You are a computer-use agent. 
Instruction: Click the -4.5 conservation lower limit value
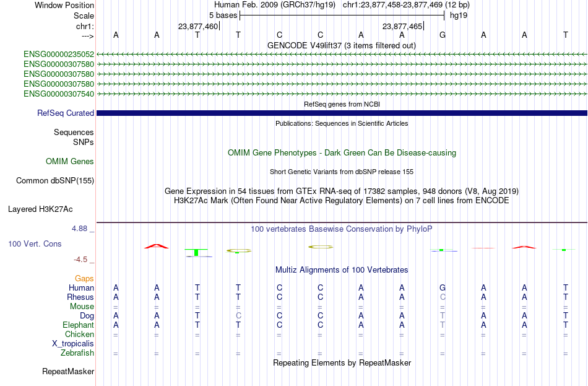coord(80,260)
